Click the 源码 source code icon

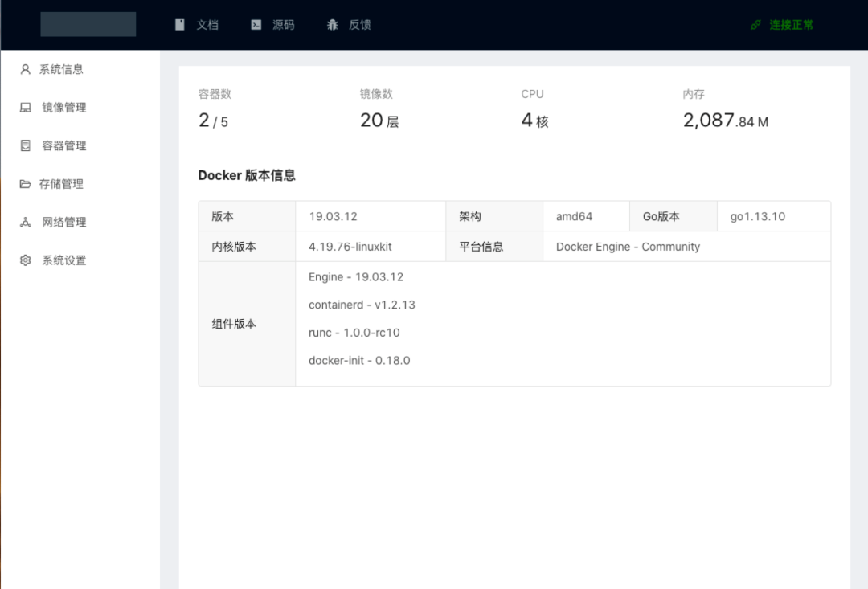point(257,24)
